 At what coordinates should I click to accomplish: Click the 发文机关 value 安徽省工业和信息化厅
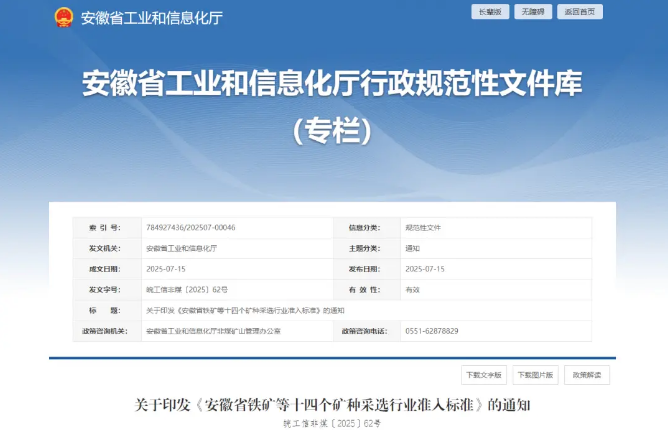point(181,248)
